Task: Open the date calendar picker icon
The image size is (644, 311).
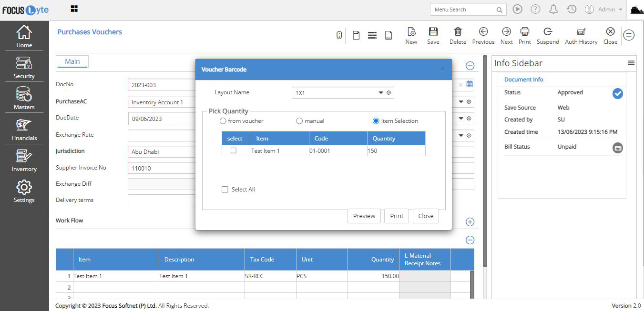Action: pos(470,84)
